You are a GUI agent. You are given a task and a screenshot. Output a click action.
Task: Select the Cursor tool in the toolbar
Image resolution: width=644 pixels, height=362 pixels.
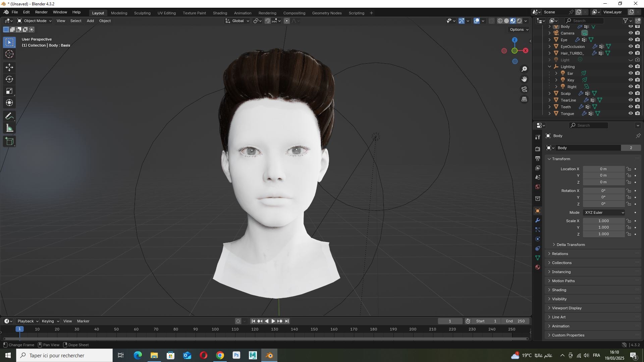9,54
